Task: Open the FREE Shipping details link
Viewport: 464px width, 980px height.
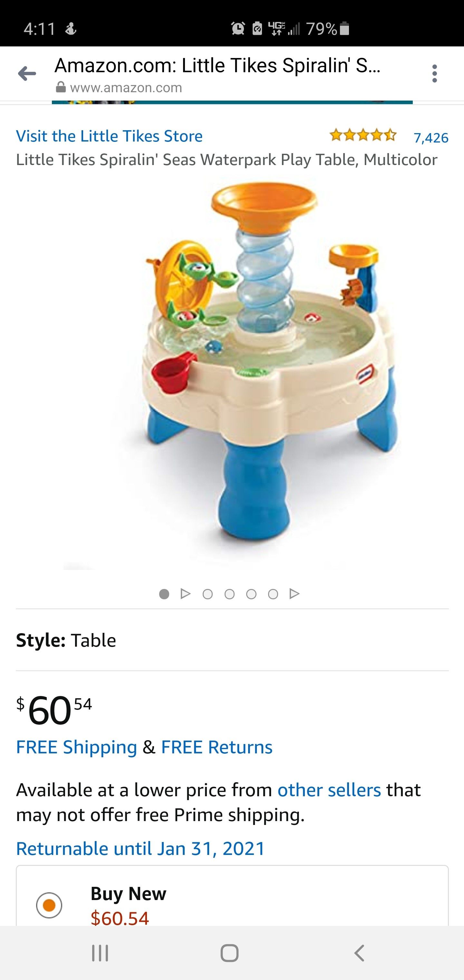Action: [x=76, y=747]
